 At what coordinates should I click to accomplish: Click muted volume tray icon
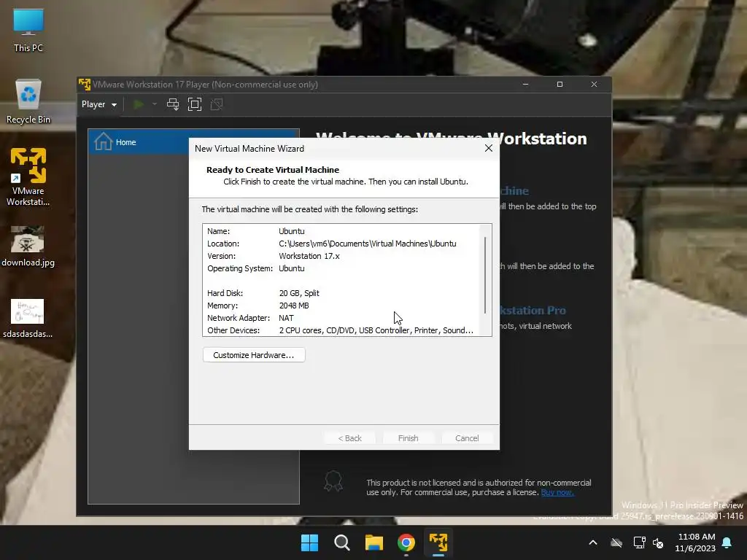(658, 542)
